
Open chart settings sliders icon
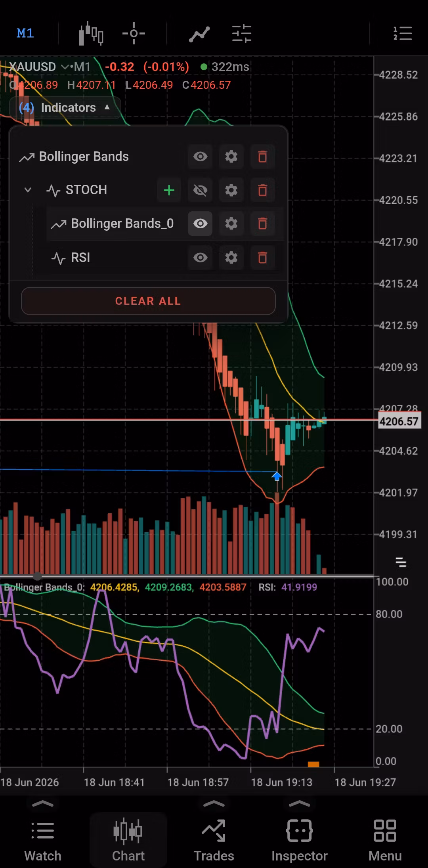coord(242,34)
